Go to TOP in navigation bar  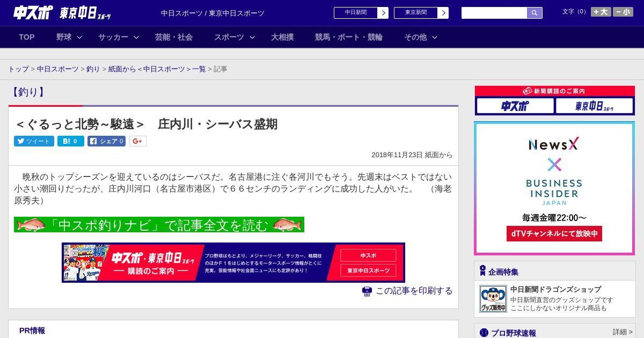(27, 37)
